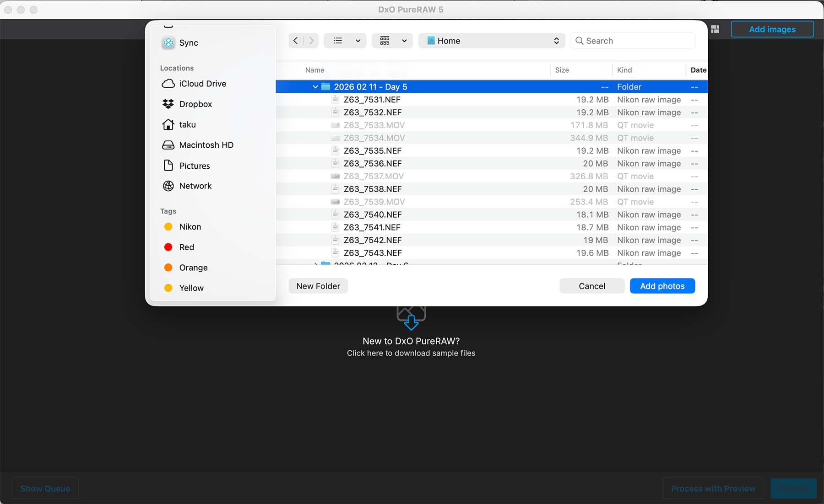This screenshot has width=824, height=504.
Task: Select the Orange tag in the sidebar
Action: (193, 268)
